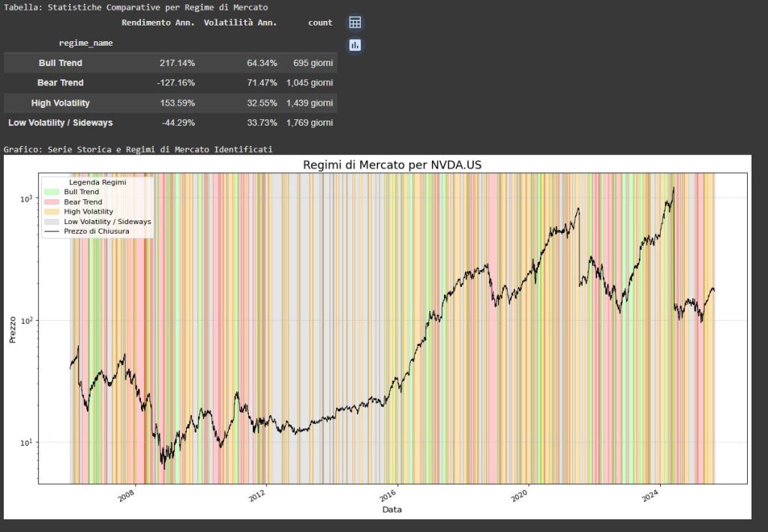Click the chart title 'Regimi di Mercato per NVDA.US'
Viewport: 768px width, 532px height.
(x=391, y=165)
